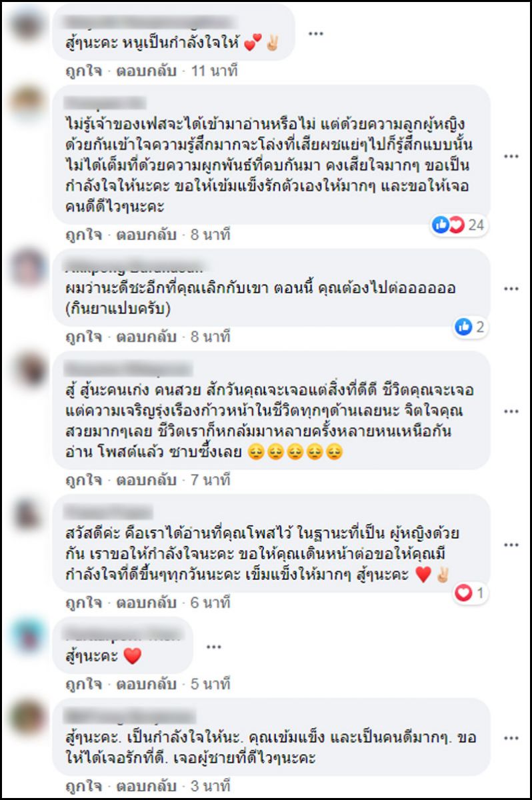Open options menu beside short สู้ๆนะคะ heart comment
The width and height of the screenshot is (532, 800).
coord(213,646)
